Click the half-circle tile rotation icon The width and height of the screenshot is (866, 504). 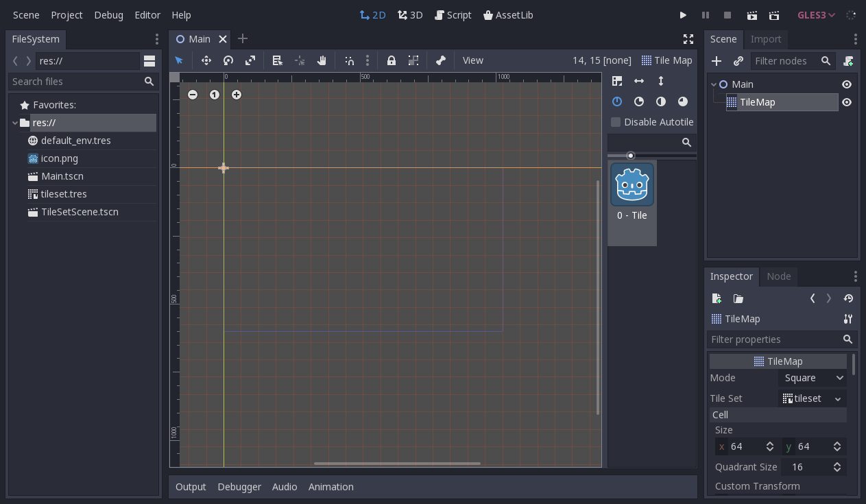(x=661, y=101)
